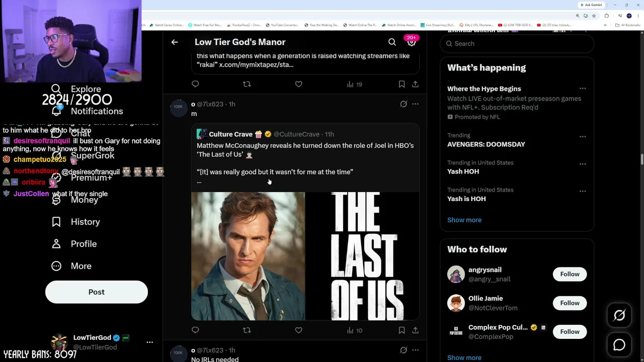Repost the rakai streamers post

(247, 84)
